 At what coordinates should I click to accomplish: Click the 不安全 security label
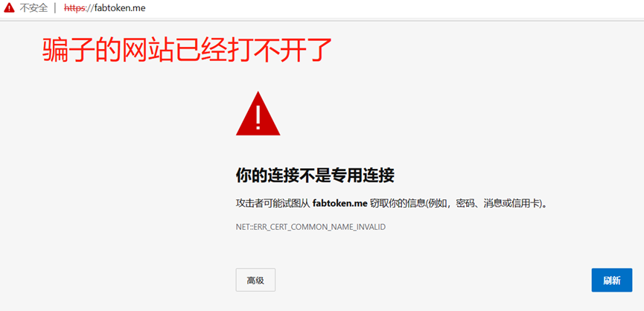pyautogui.click(x=34, y=7)
